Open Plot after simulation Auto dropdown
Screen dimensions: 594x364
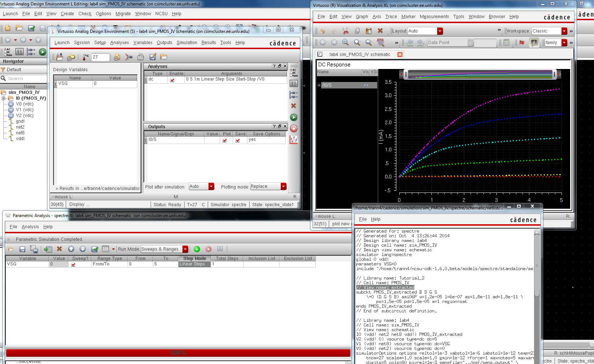202,186
